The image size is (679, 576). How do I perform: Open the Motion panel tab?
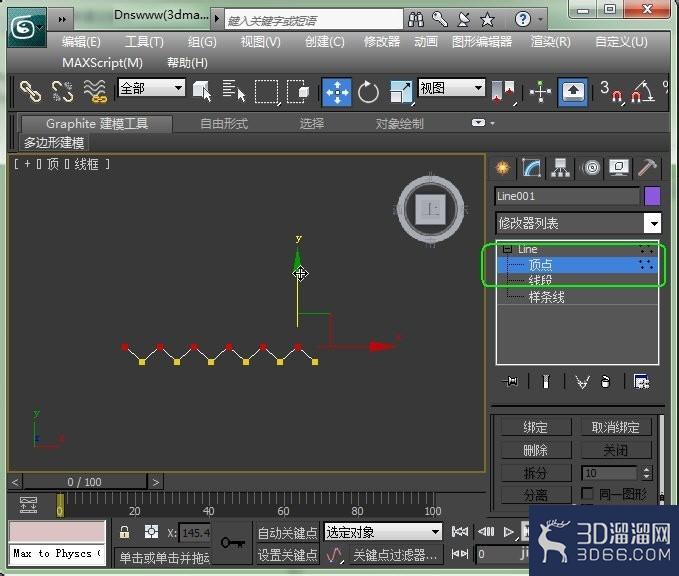click(591, 168)
